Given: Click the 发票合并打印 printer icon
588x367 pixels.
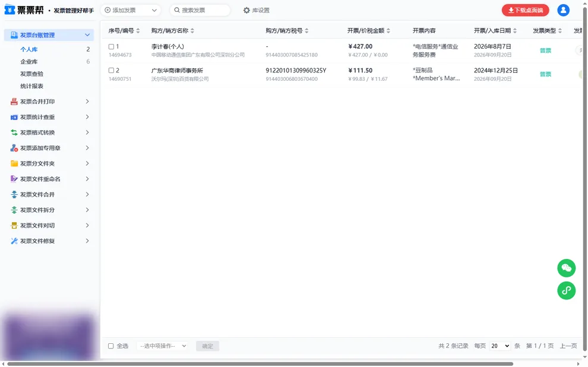Looking at the screenshot, I should point(14,102).
